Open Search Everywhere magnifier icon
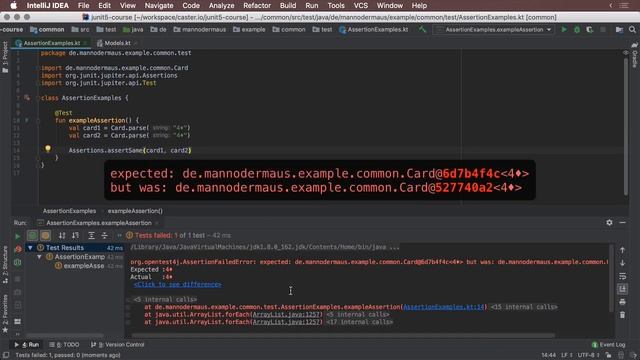640x360 pixels. [632, 29]
